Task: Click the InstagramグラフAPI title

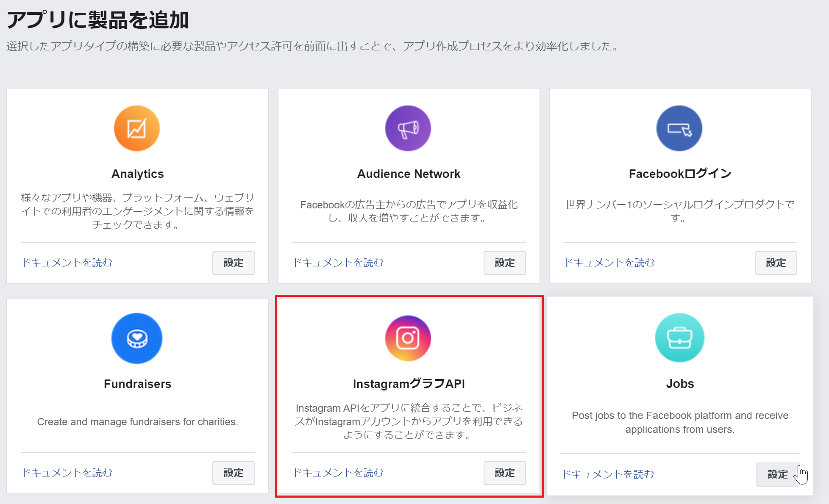Action: (x=409, y=384)
